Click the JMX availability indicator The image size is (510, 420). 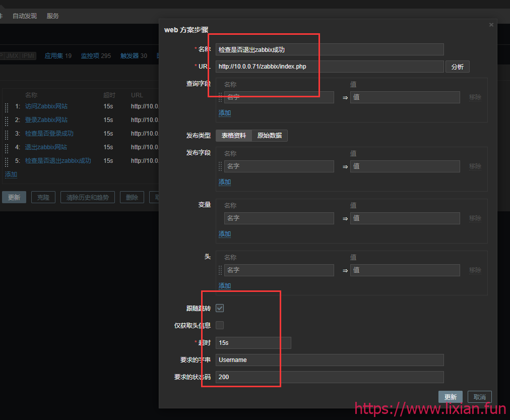tap(13, 55)
